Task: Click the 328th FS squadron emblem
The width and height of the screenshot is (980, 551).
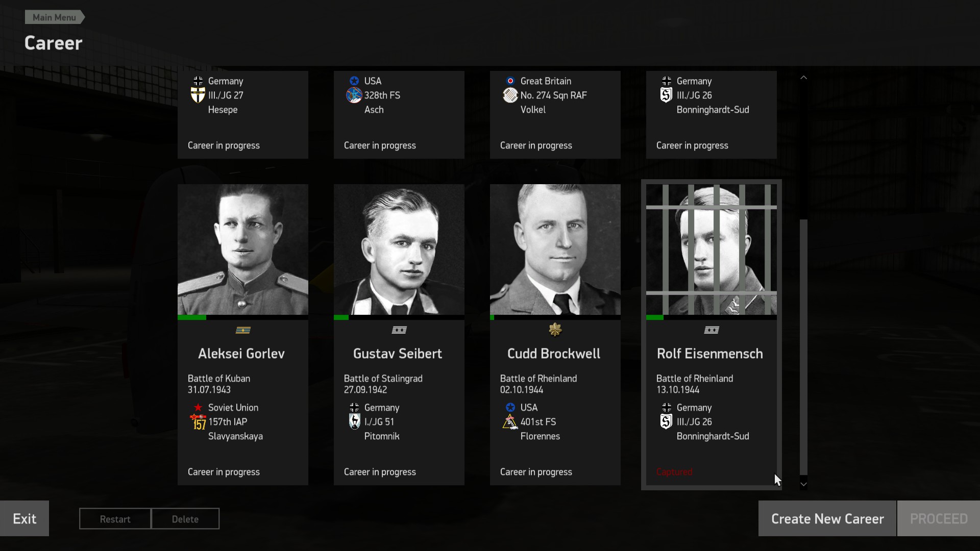Action: [354, 95]
